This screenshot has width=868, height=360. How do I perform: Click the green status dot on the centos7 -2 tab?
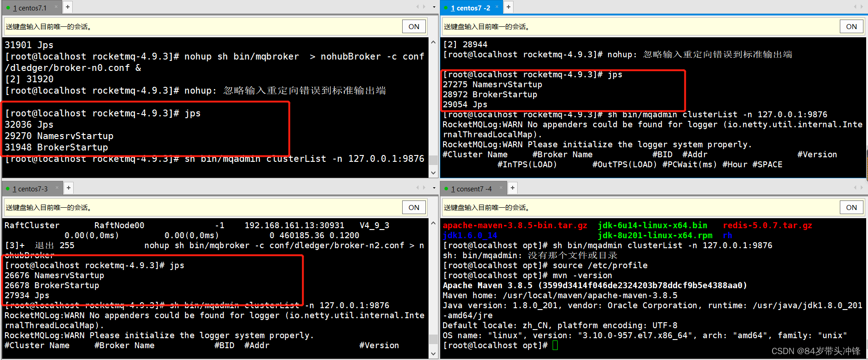[x=446, y=8]
